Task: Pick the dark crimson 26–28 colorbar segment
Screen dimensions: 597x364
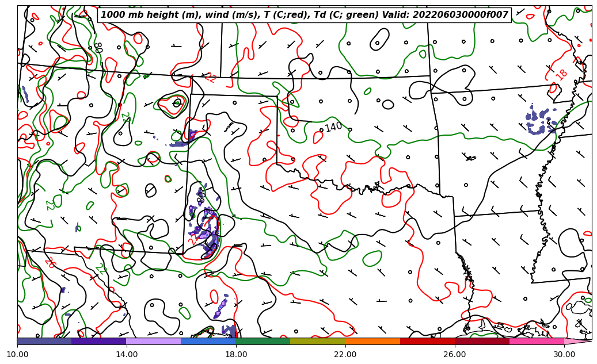Action: pyautogui.click(x=481, y=341)
